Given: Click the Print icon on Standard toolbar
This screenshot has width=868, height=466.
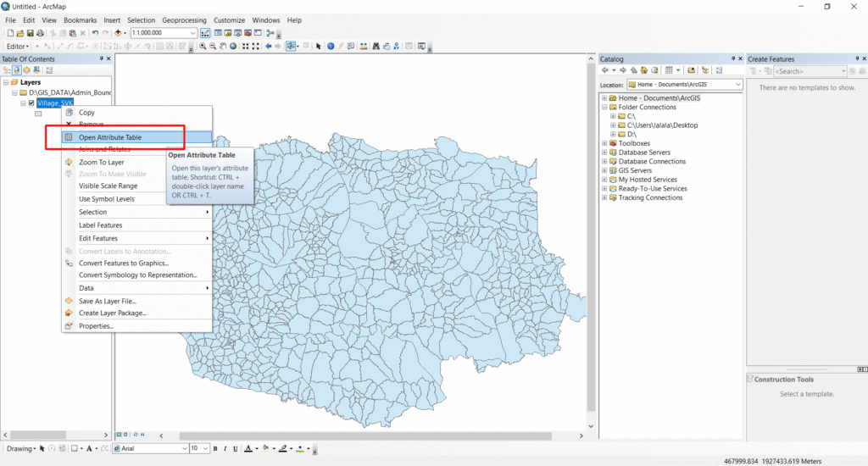Looking at the screenshot, I should point(40,33).
